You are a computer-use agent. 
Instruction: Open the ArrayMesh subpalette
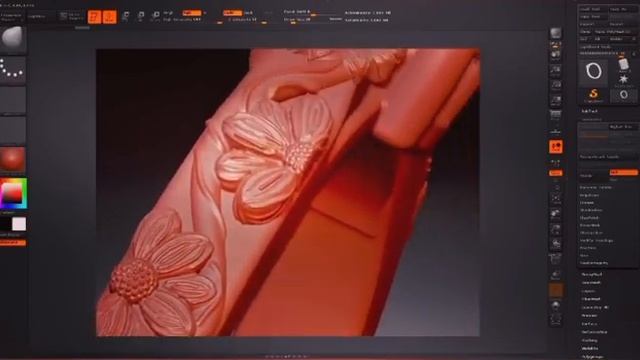pyautogui.click(x=592, y=274)
